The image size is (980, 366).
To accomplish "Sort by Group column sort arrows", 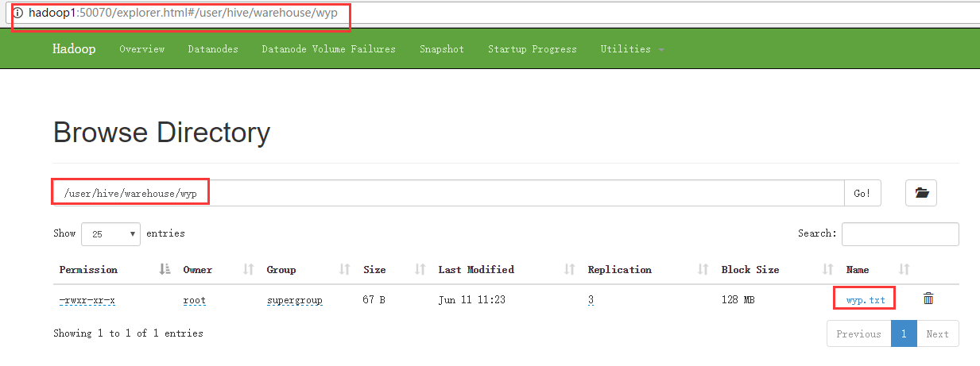I will coord(344,270).
